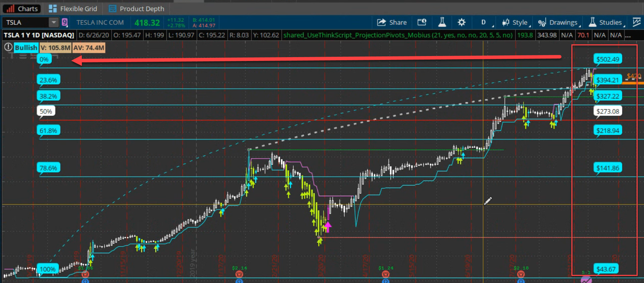Switch to the Flexible Grid tab
Viewport: 644px width, 283px height.
(x=73, y=9)
